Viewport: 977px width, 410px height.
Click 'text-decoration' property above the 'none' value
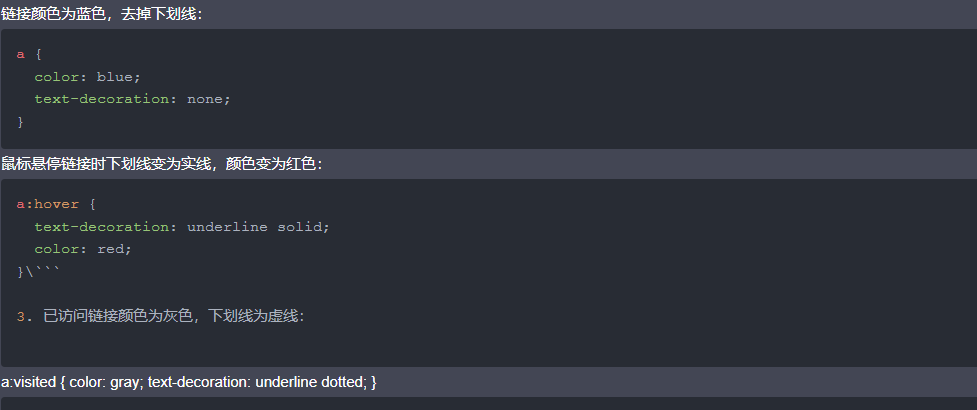click(102, 100)
